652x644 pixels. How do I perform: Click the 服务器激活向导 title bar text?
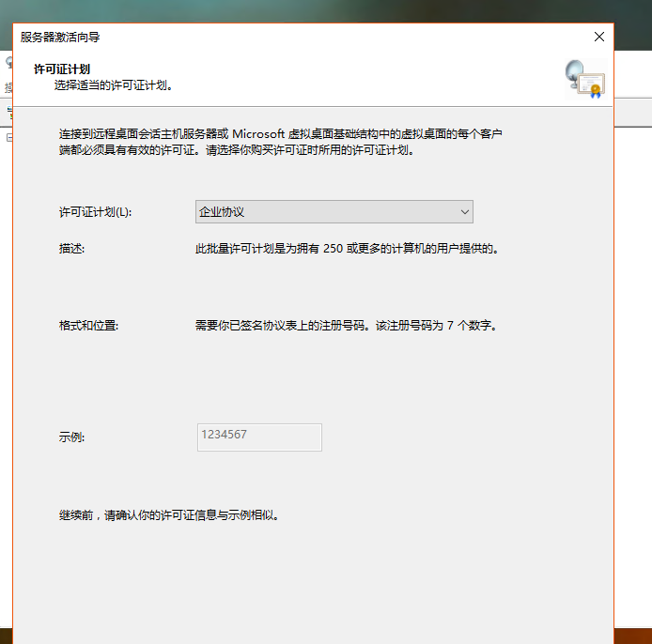click(60, 37)
